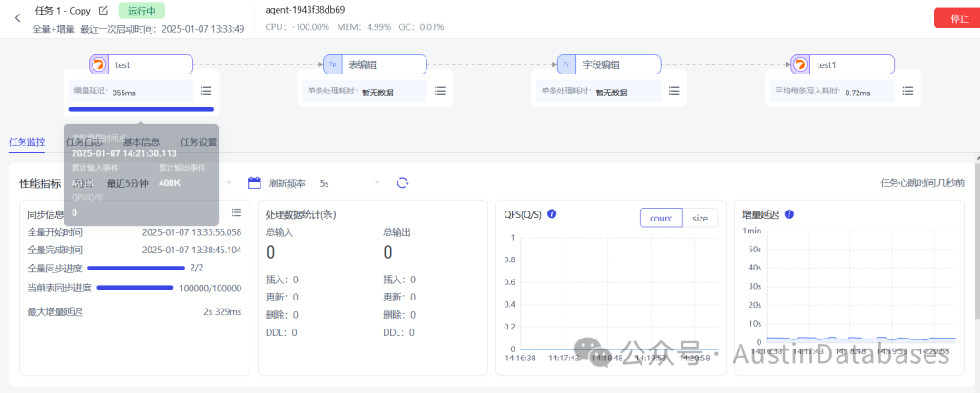The width and height of the screenshot is (980, 393).
Task: Click the Tp icon on 表编辑
Action: click(x=333, y=64)
